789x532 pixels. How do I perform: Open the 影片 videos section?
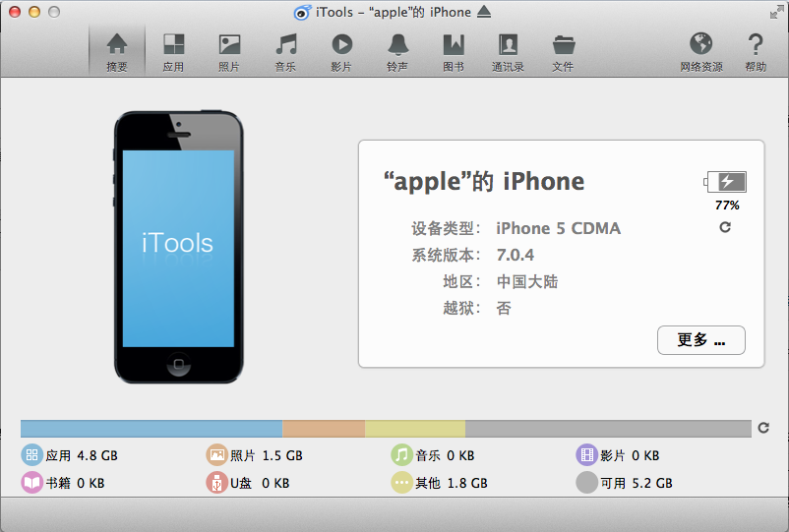(x=341, y=52)
